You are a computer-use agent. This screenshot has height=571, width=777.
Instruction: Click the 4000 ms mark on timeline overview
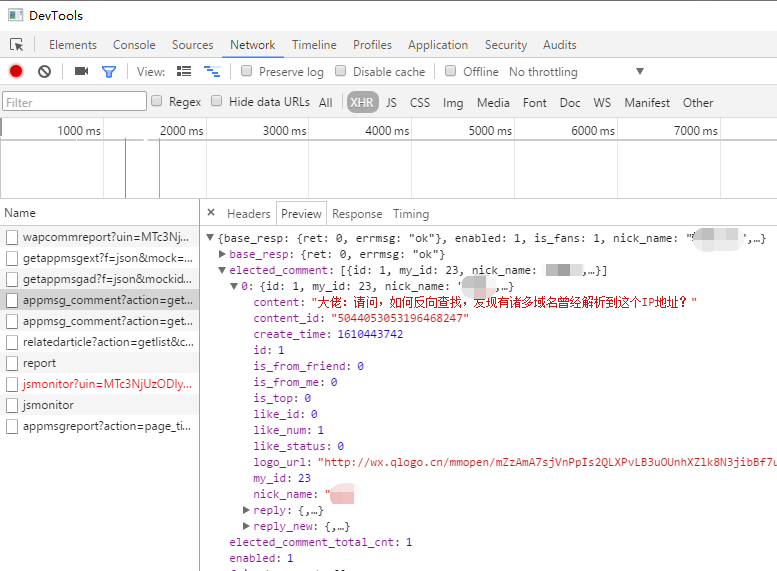pyautogui.click(x=386, y=131)
